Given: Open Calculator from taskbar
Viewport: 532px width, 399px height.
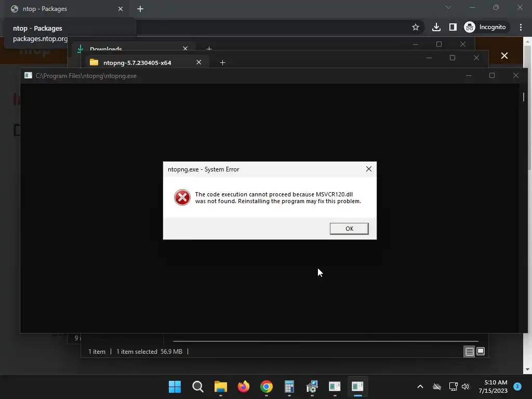Looking at the screenshot, I should point(289,387).
